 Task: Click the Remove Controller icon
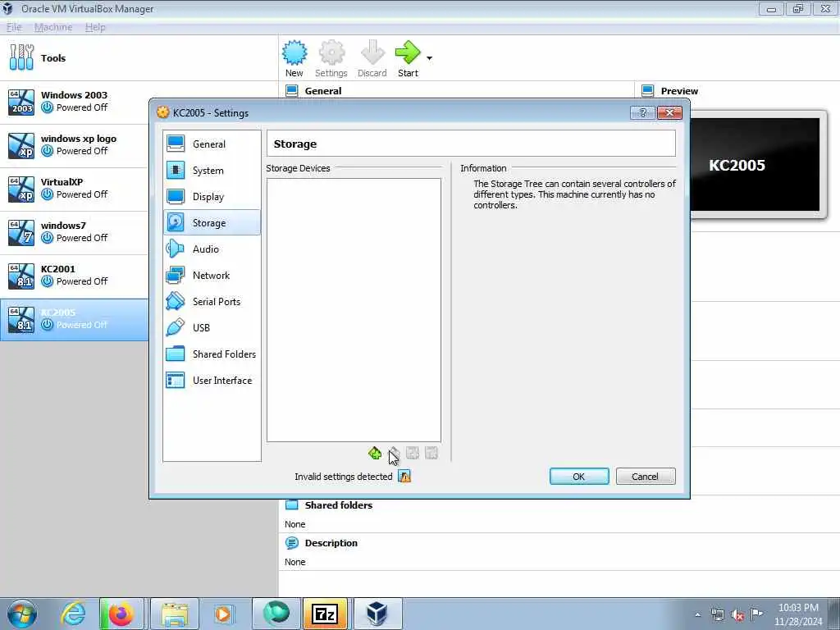[x=395, y=453]
